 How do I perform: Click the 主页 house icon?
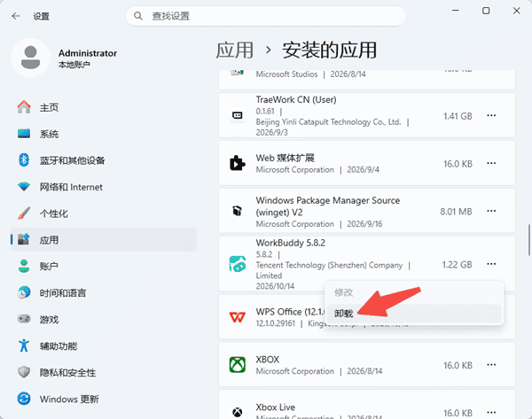click(x=24, y=107)
